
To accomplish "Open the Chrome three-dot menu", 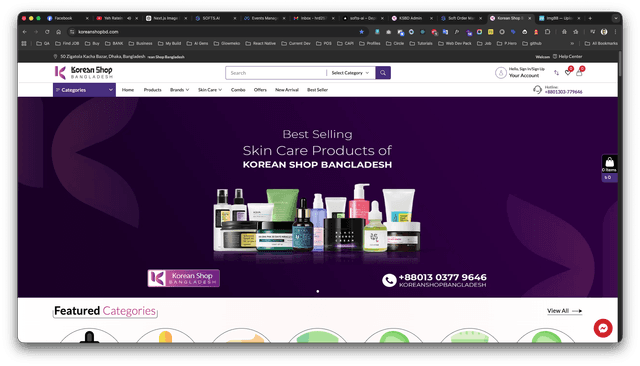I will tap(615, 31).
